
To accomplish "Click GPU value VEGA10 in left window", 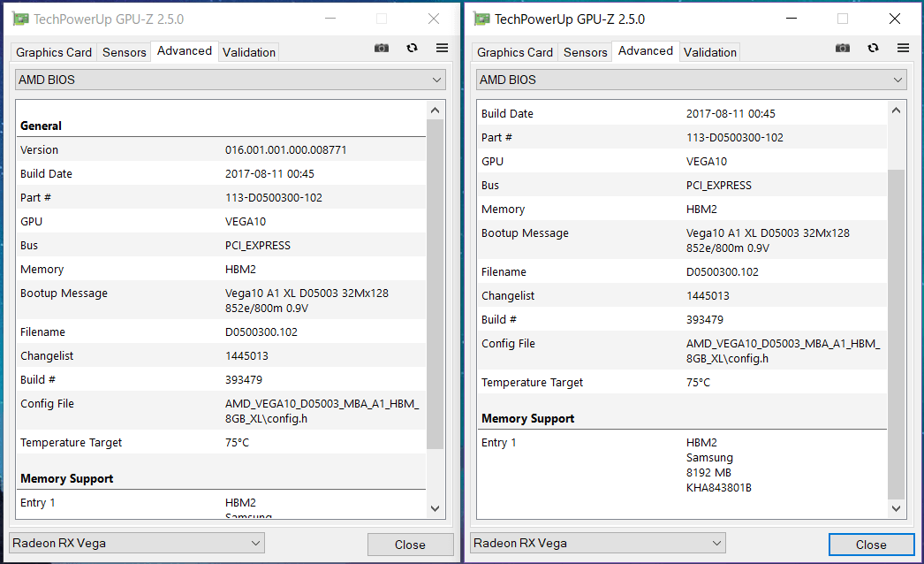I will pyautogui.click(x=246, y=221).
